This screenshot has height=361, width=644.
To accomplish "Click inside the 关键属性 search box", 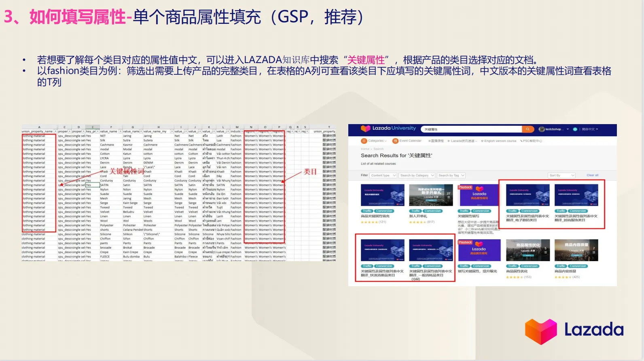I will pyautogui.click(x=471, y=129).
